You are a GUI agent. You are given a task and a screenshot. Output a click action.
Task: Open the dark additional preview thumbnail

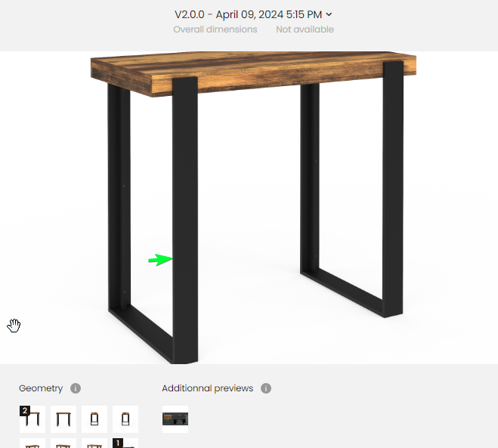175,419
